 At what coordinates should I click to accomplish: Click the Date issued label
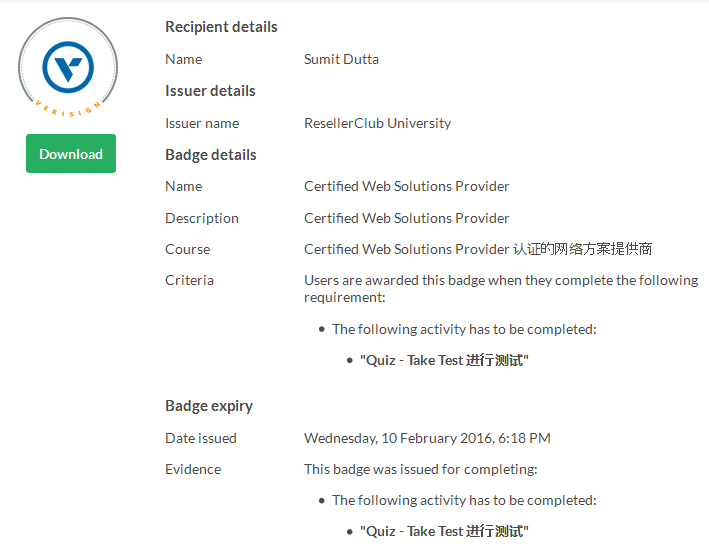(x=200, y=438)
